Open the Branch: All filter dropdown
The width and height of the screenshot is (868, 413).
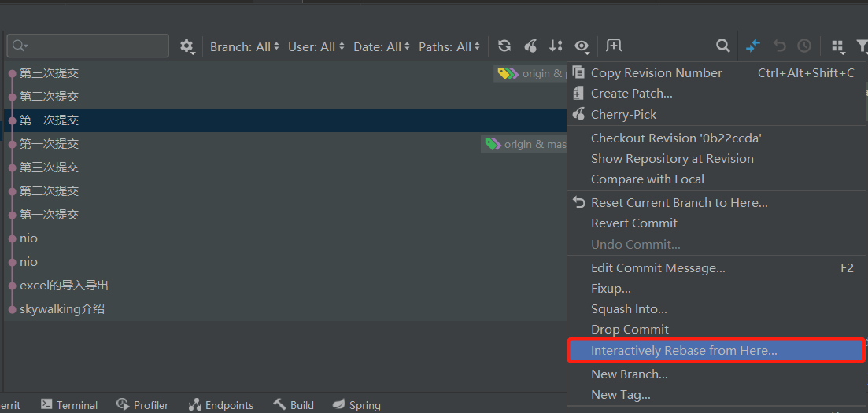pos(245,46)
